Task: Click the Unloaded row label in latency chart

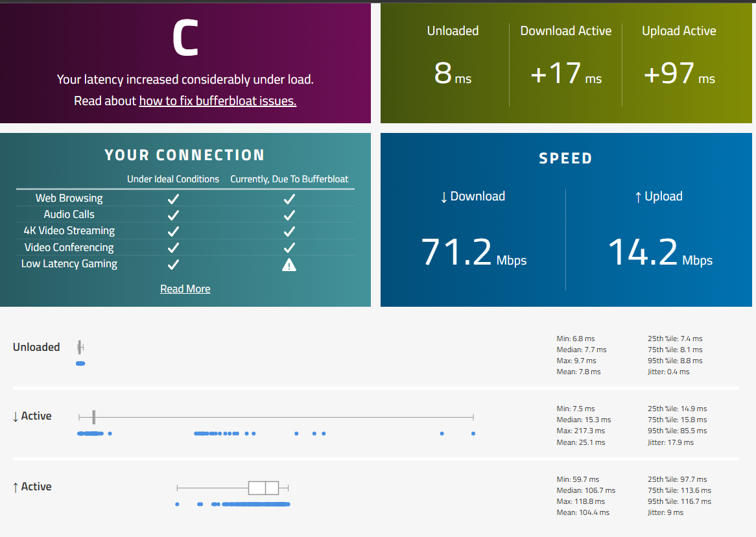Action: click(x=36, y=347)
